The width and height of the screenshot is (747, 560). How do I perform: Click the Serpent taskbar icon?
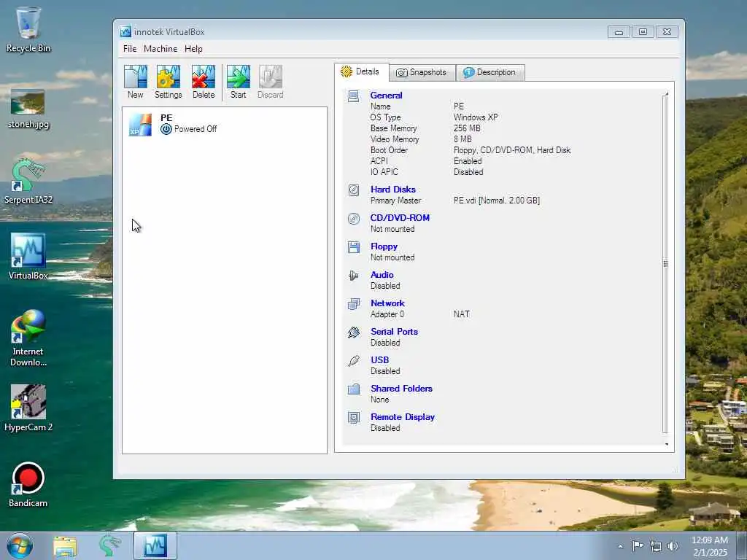click(x=109, y=545)
